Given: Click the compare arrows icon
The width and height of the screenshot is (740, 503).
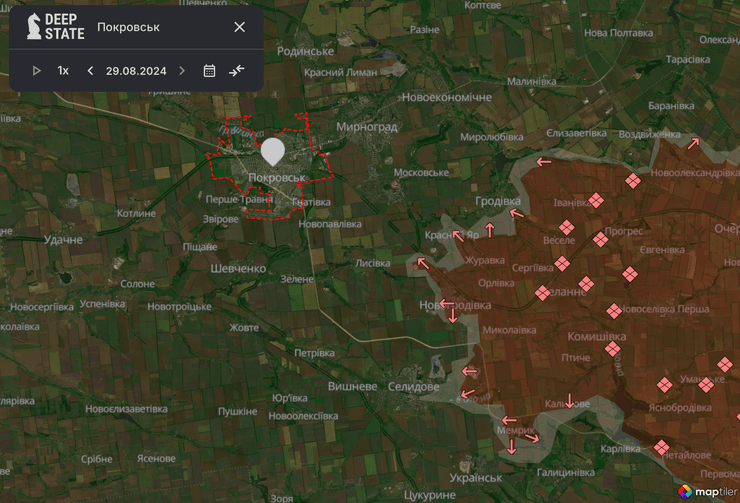Looking at the screenshot, I should pos(236,71).
